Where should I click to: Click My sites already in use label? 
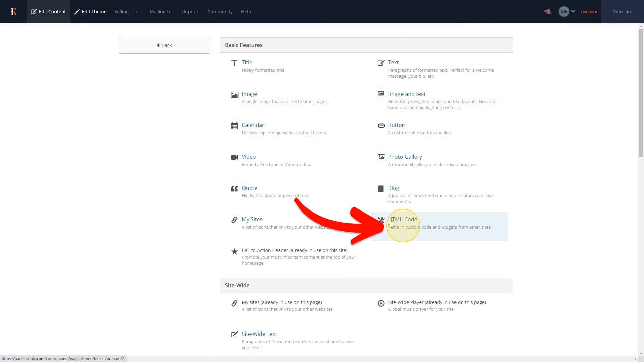point(282,302)
